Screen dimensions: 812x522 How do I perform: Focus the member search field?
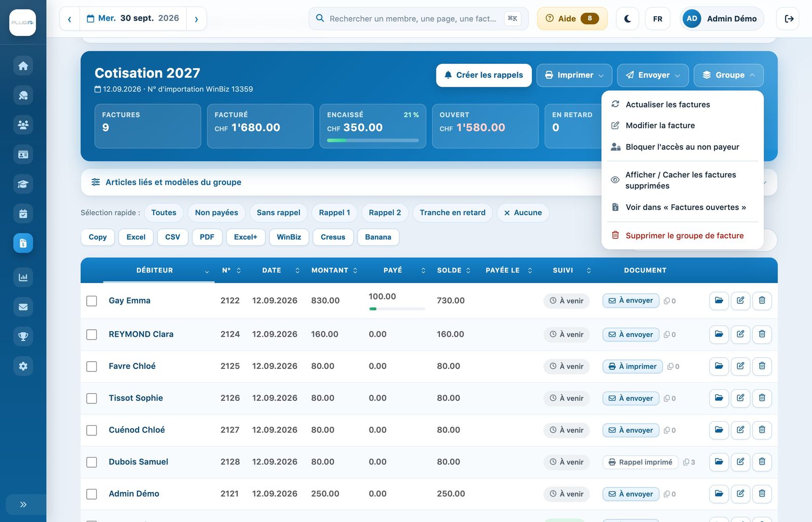click(x=419, y=19)
